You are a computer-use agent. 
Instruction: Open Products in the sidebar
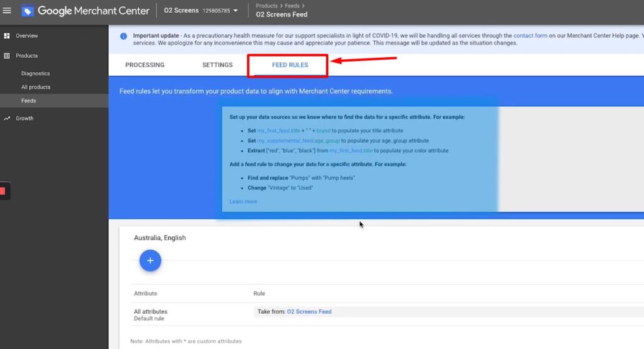(x=26, y=55)
